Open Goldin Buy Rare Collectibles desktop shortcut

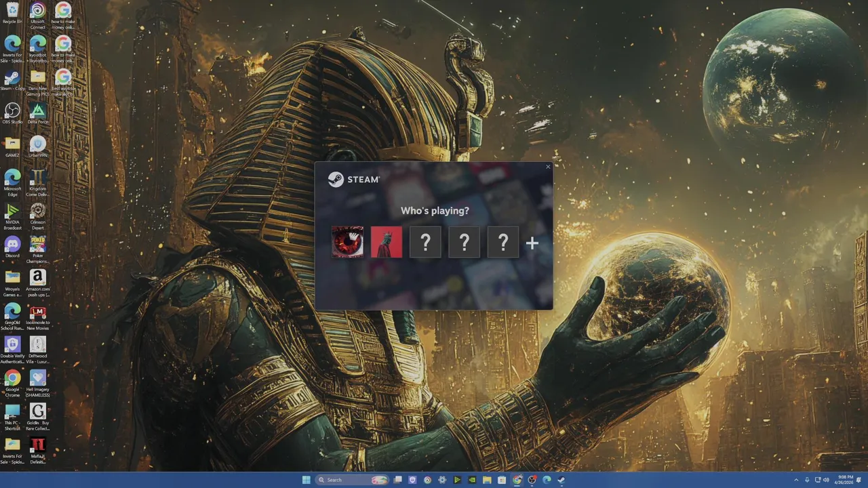38,416
